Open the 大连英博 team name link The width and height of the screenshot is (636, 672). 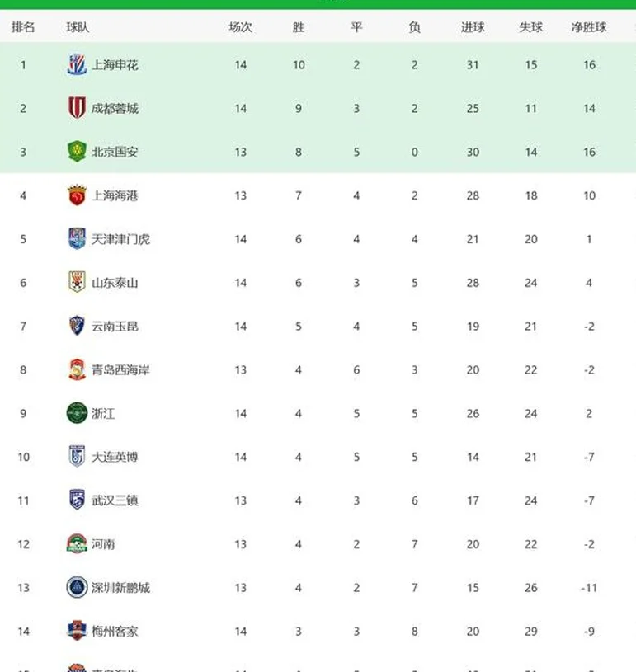[x=115, y=457]
